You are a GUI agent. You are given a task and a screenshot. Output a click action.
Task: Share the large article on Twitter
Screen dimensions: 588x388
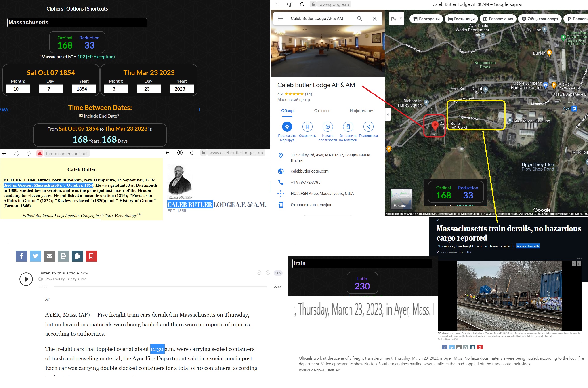35,256
